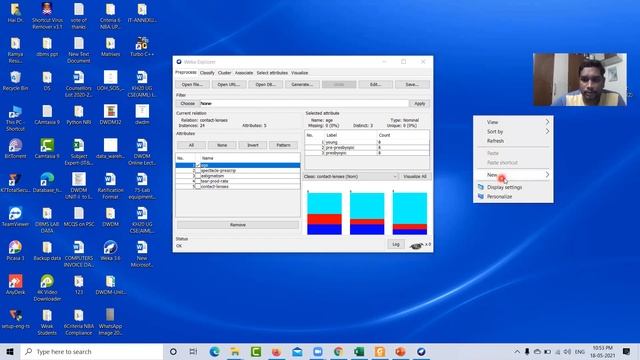This screenshot has height=360, width=640.
Task: Click the filter text field showing None
Action: (304, 104)
